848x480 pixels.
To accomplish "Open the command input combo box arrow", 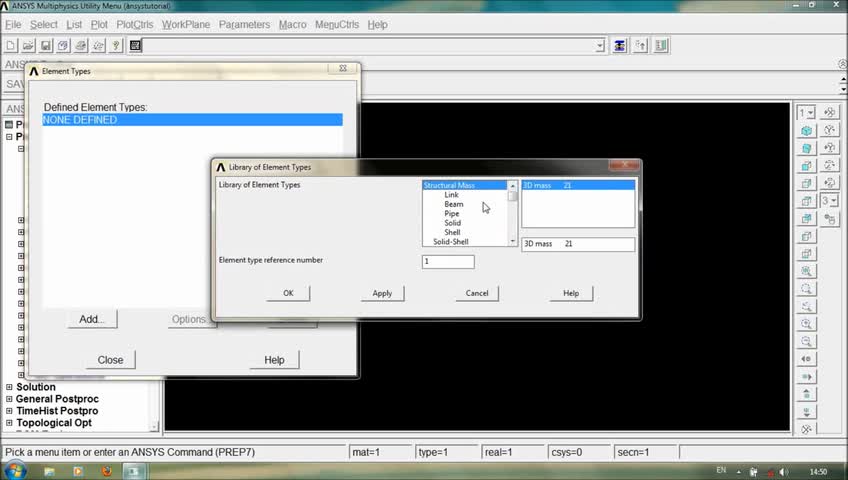I will (x=600, y=46).
